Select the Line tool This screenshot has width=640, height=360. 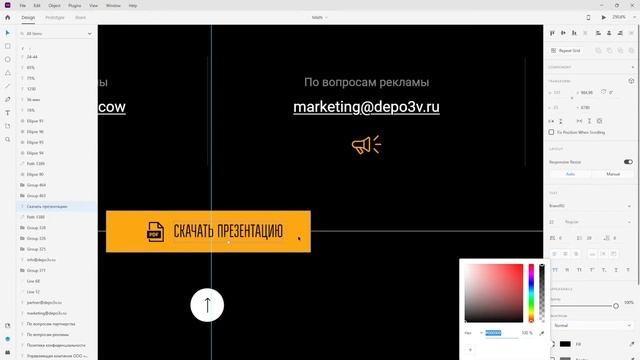[7, 86]
